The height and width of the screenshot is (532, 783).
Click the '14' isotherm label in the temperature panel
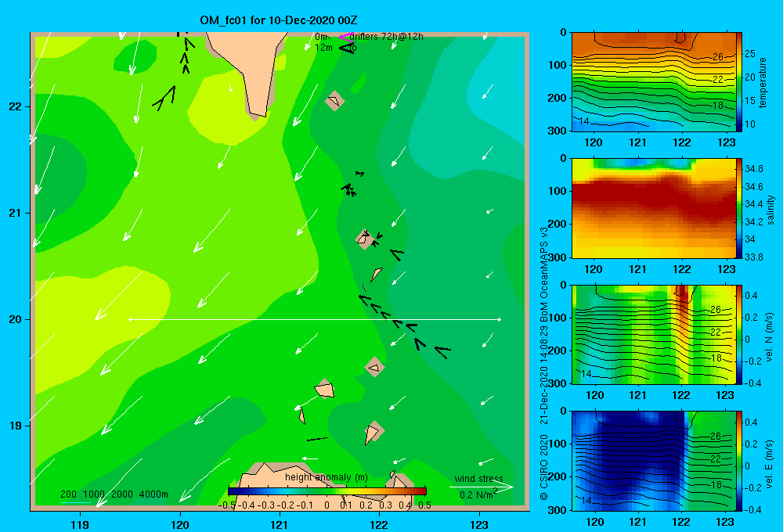(584, 121)
